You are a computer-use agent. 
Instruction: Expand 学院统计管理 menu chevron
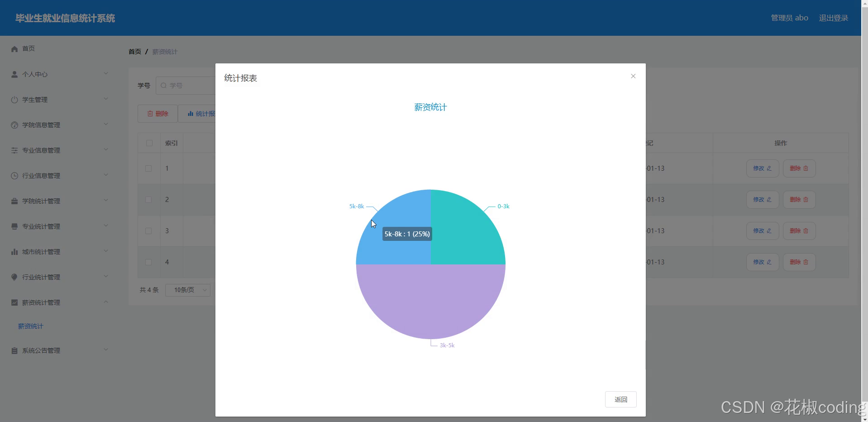coord(106,200)
